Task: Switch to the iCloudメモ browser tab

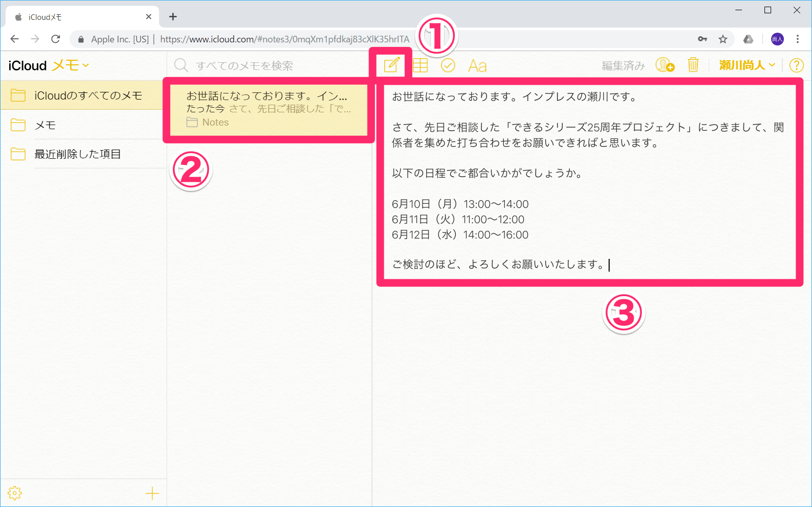Action: click(82, 17)
